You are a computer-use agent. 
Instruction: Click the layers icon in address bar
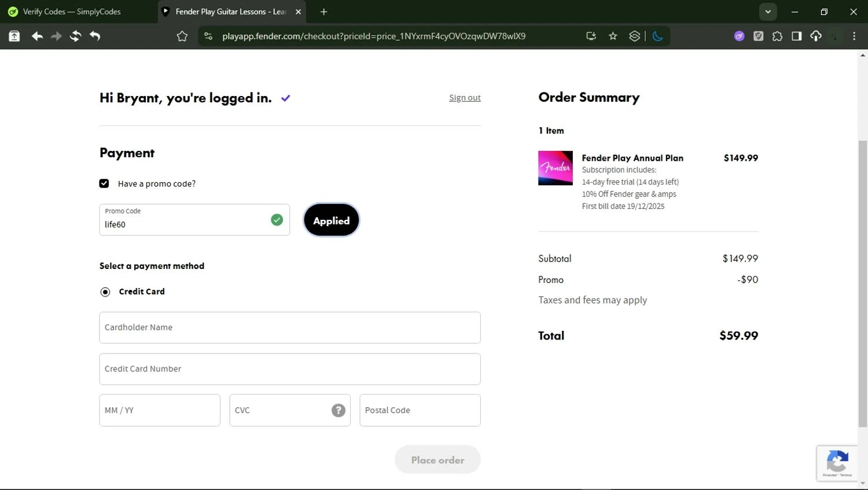click(x=635, y=36)
